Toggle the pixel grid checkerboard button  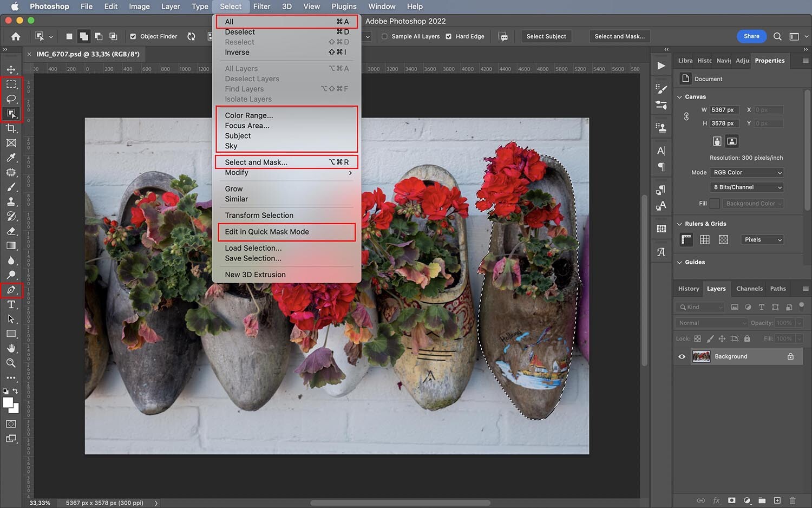(x=723, y=239)
